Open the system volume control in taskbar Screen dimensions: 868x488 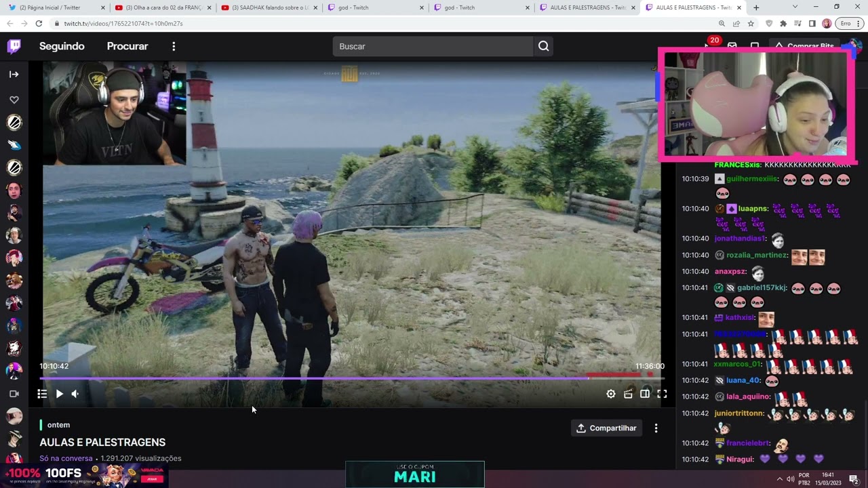(x=790, y=479)
